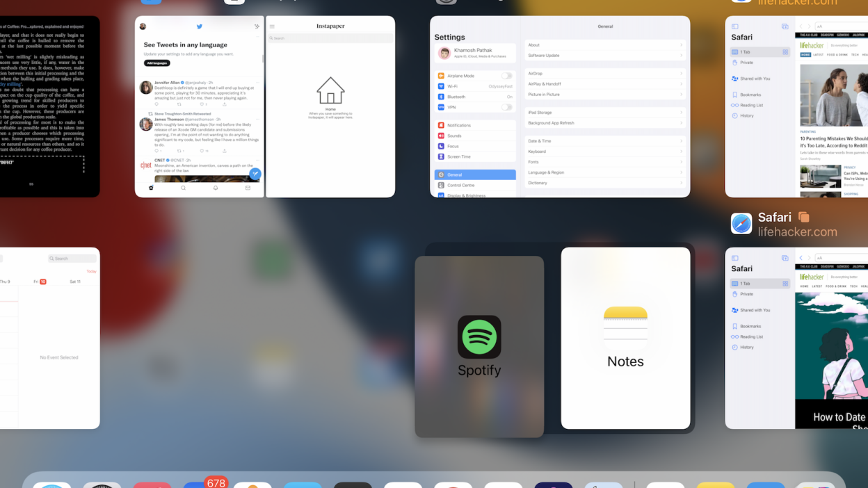Reply to Jennifer Allen's tweet
Screen dimensions: 868x488
(x=156, y=104)
